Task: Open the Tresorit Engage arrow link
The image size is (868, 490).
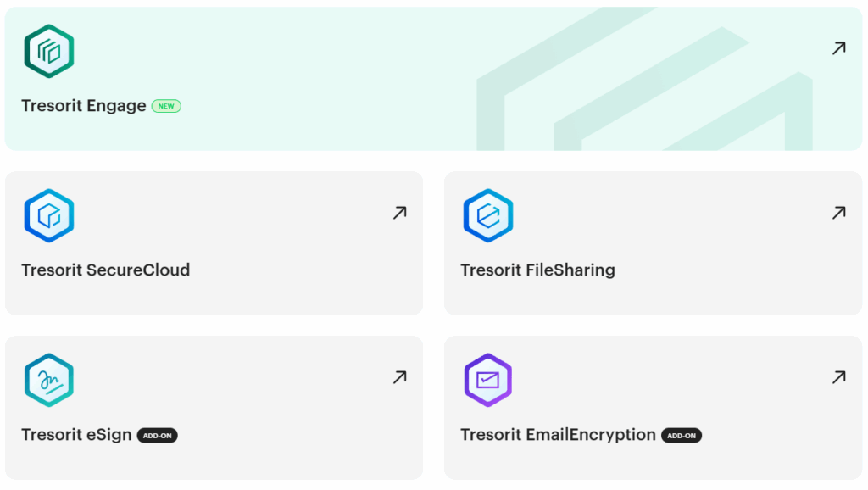Action: pos(838,48)
